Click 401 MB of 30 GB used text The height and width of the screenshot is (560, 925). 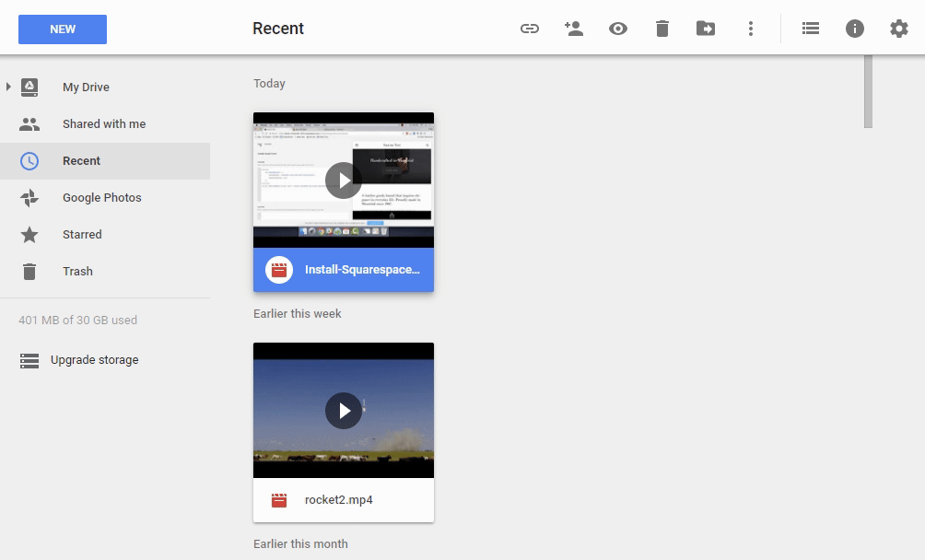78,321
